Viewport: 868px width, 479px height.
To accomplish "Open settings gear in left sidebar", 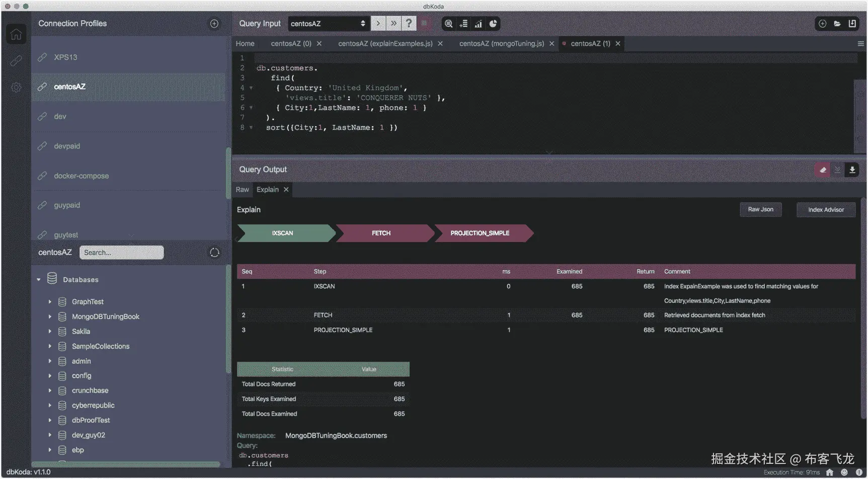I will point(16,88).
